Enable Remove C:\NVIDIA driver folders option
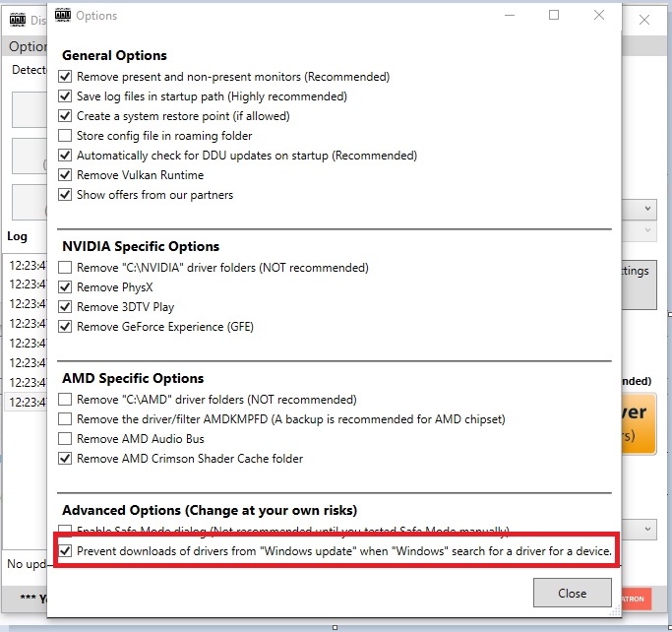This screenshot has height=632, width=672. coord(65,268)
